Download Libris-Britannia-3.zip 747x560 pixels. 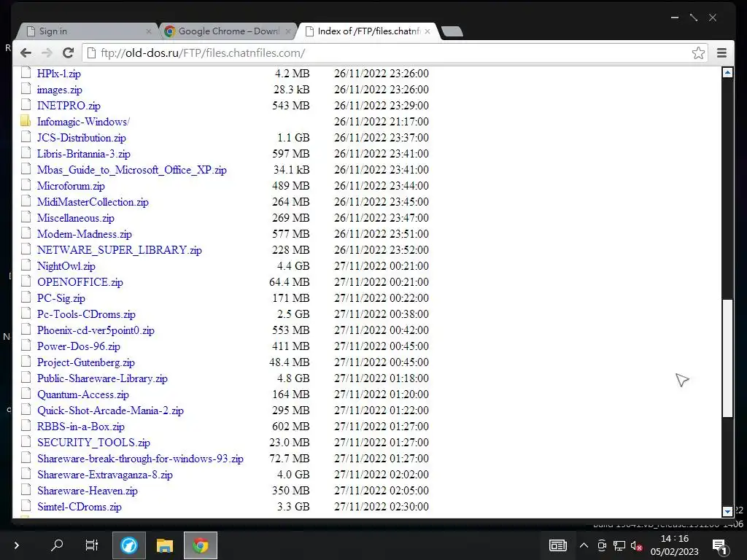point(83,154)
